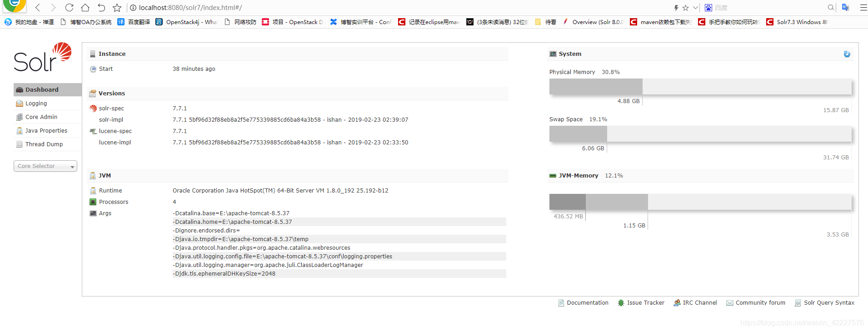Viewport: 868px width, 331px height.
Task: Click the 38 minutes ago value
Action: (x=194, y=69)
